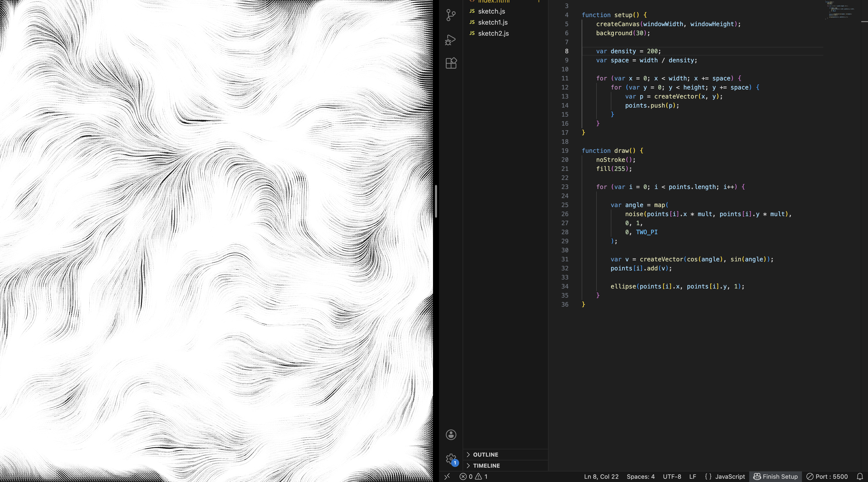
Task: Click line number 4 in the gutter
Action: coord(566,15)
